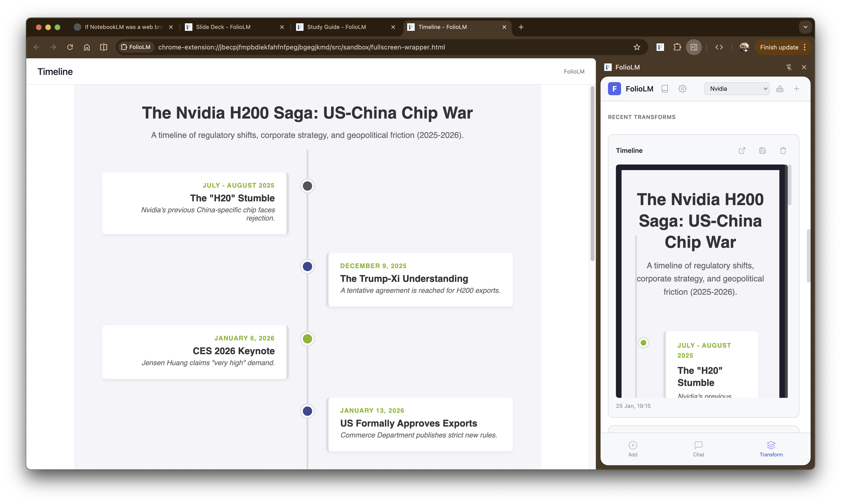Open Chrome three-dot menu
Viewport: 841px width, 504px height.
tap(805, 47)
